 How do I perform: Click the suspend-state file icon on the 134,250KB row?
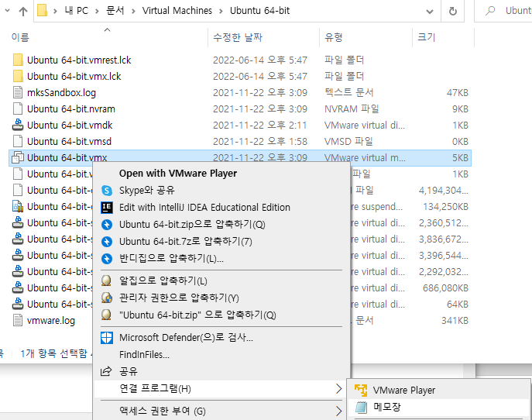tap(18, 206)
